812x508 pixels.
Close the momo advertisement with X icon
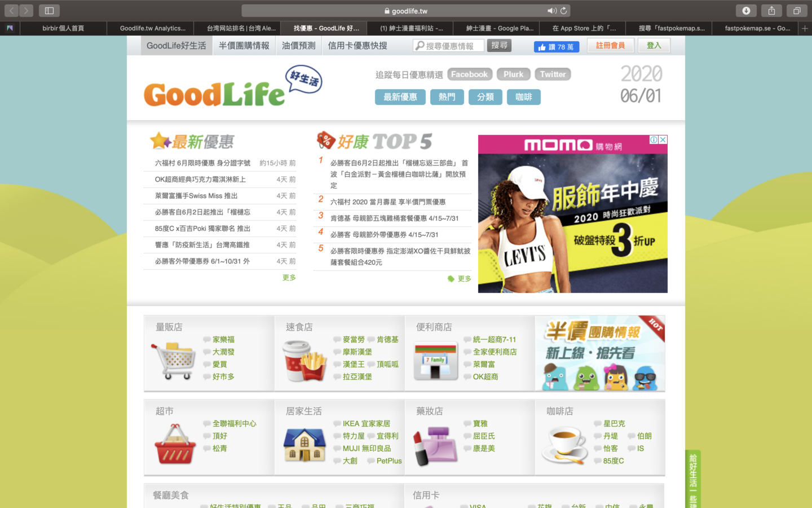pos(663,139)
